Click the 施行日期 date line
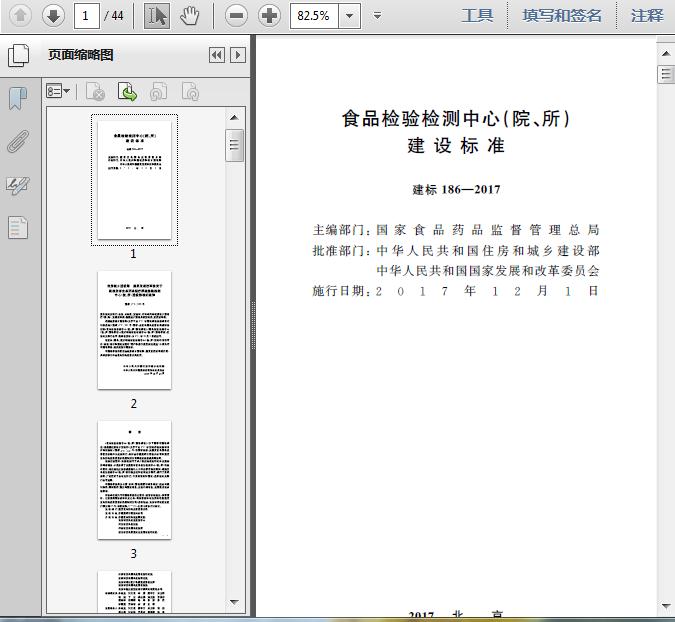Screen dimensions: 675x622 tap(456, 291)
